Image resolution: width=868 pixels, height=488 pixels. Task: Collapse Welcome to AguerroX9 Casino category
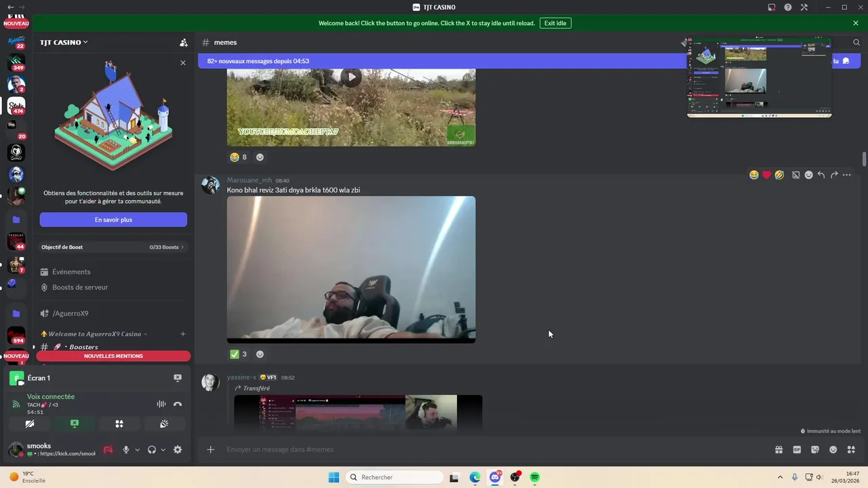[94, 333]
